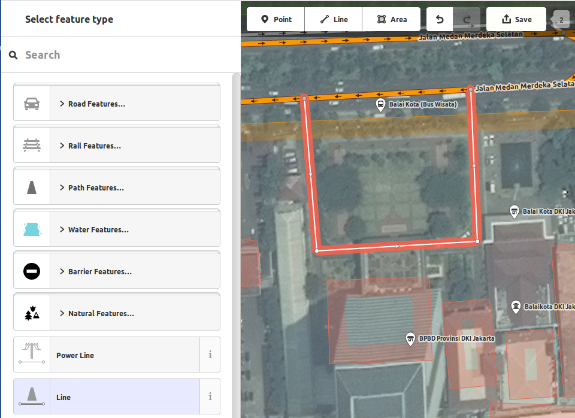Expand the Road Features category
Screen dimensions: 575x418
[x=117, y=104]
